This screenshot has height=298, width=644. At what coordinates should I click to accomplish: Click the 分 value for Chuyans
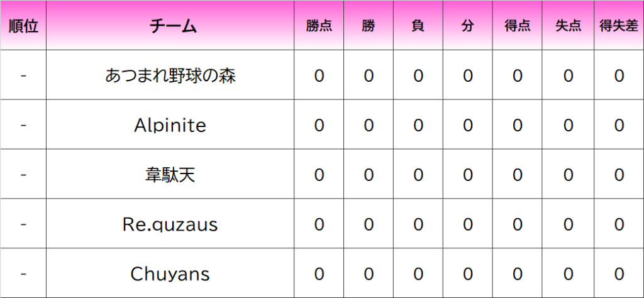[467, 274]
